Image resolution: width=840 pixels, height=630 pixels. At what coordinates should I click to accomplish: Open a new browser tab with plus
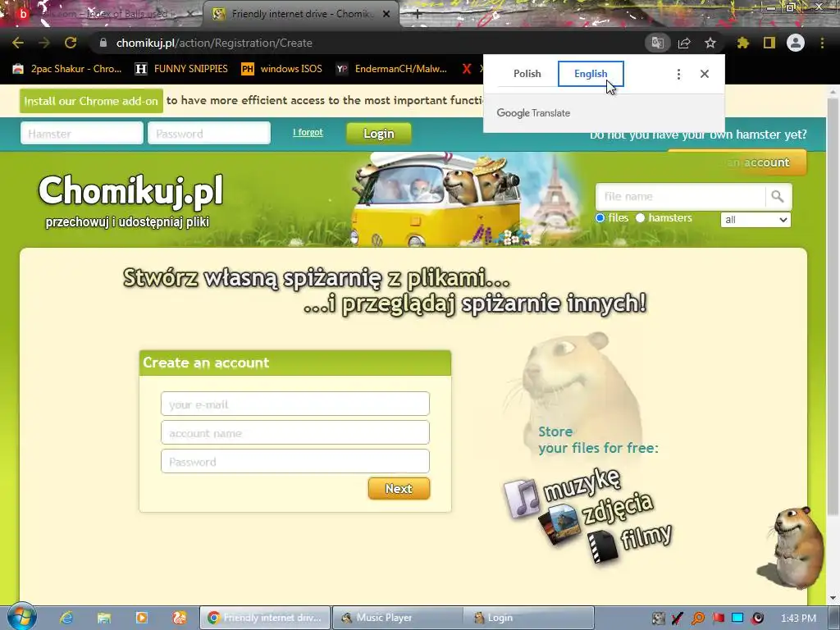(x=417, y=15)
